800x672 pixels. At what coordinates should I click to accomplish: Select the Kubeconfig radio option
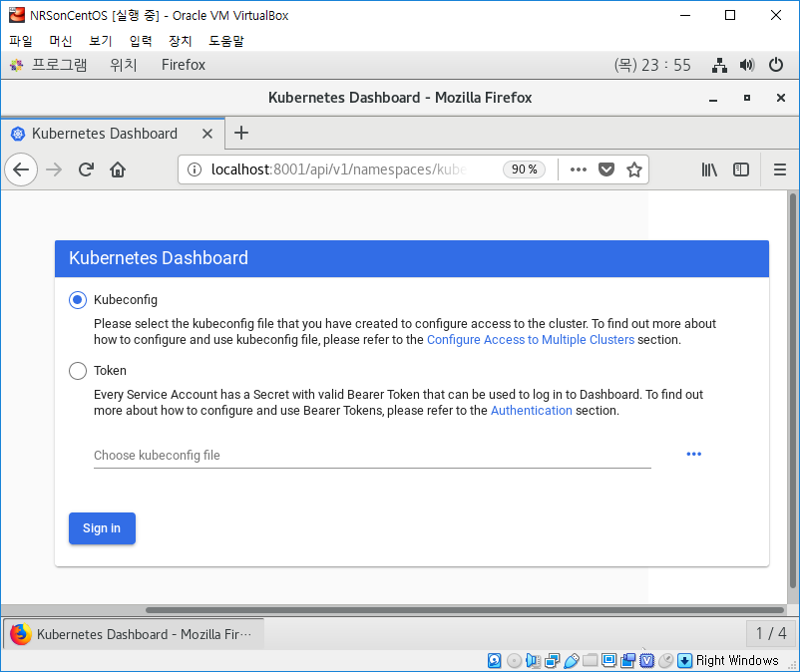tap(78, 300)
